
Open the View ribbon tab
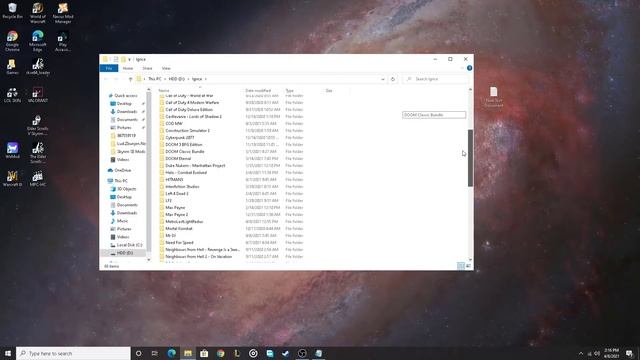[x=166, y=68]
